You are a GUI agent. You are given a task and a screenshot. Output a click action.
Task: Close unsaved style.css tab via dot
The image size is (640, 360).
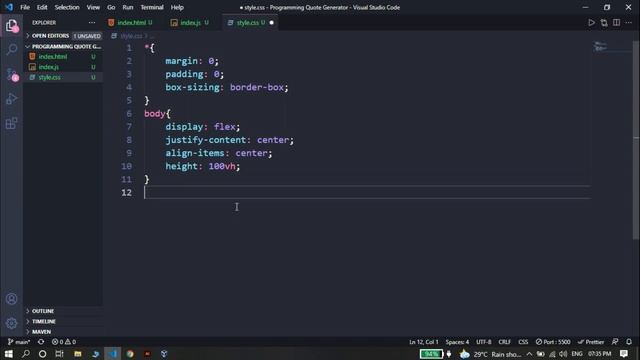coord(271,23)
